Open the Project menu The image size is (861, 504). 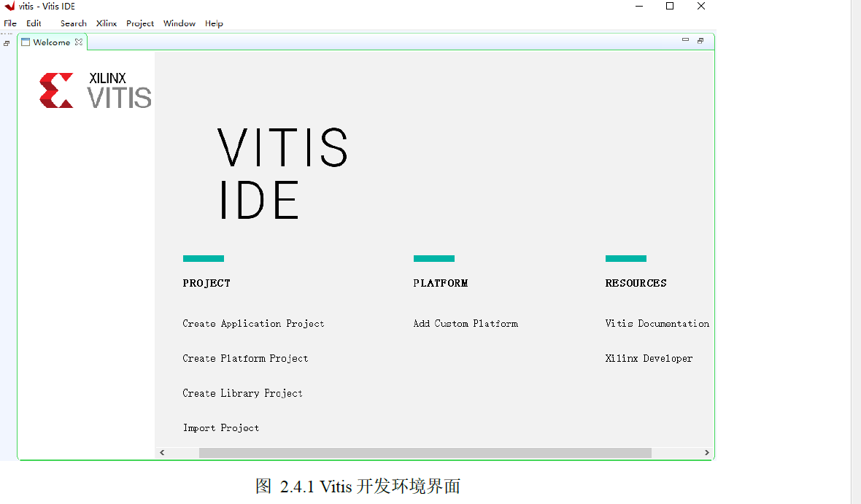140,23
